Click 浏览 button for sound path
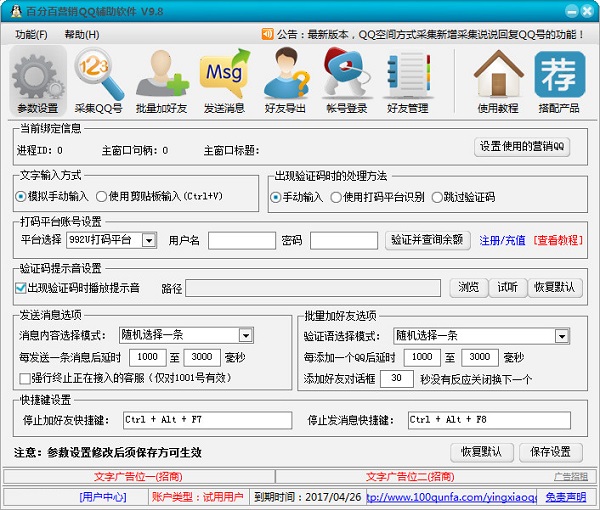The height and width of the screenshot is (510, 600). click(469, 287)
